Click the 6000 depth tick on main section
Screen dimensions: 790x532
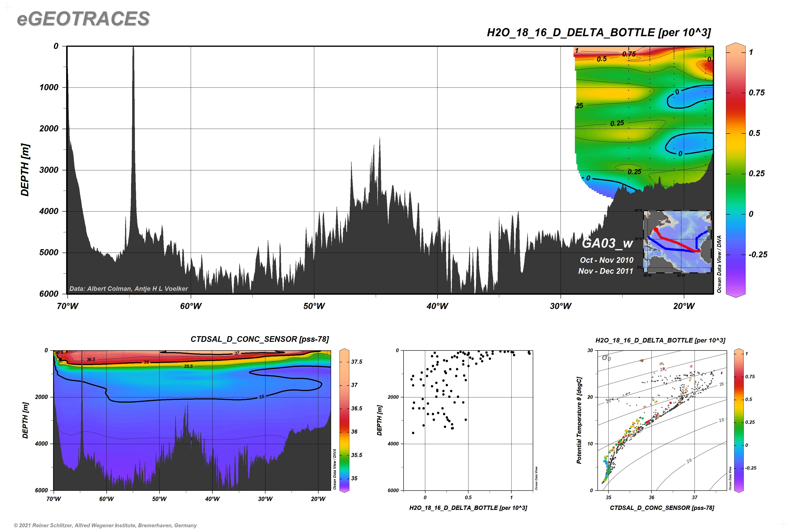(49, 294)
